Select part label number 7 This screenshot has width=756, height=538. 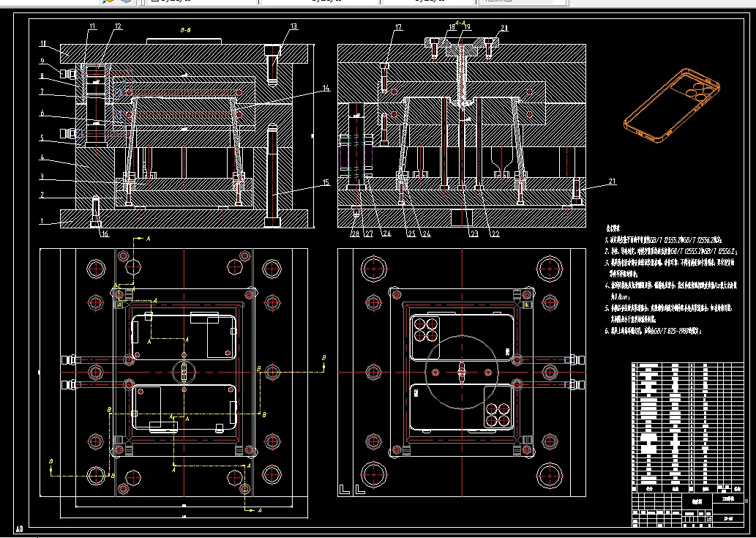pyautogui.click(x=42, y=91)
